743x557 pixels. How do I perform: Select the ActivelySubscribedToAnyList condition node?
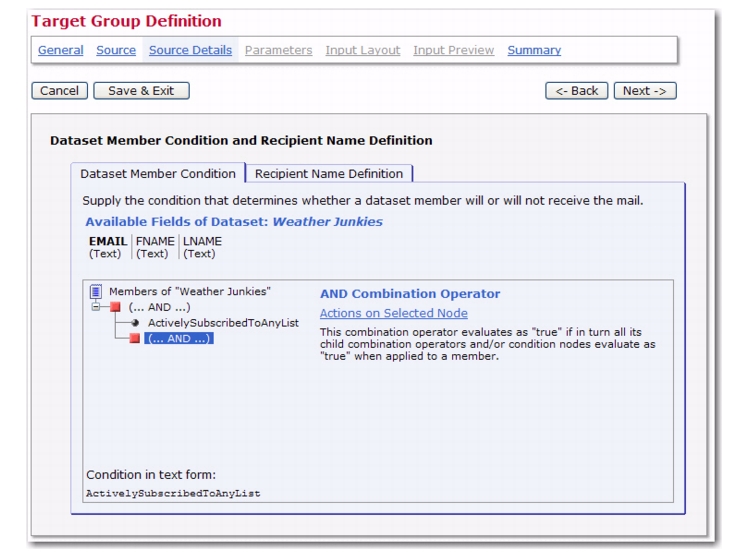[x=223, y=323]
